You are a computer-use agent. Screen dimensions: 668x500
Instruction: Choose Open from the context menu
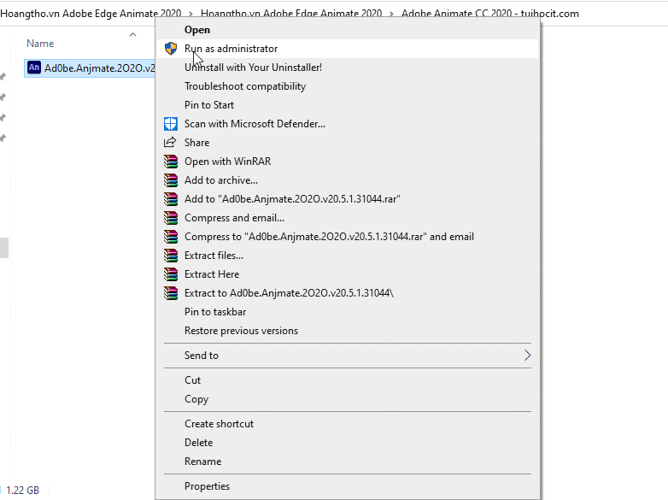348,30
